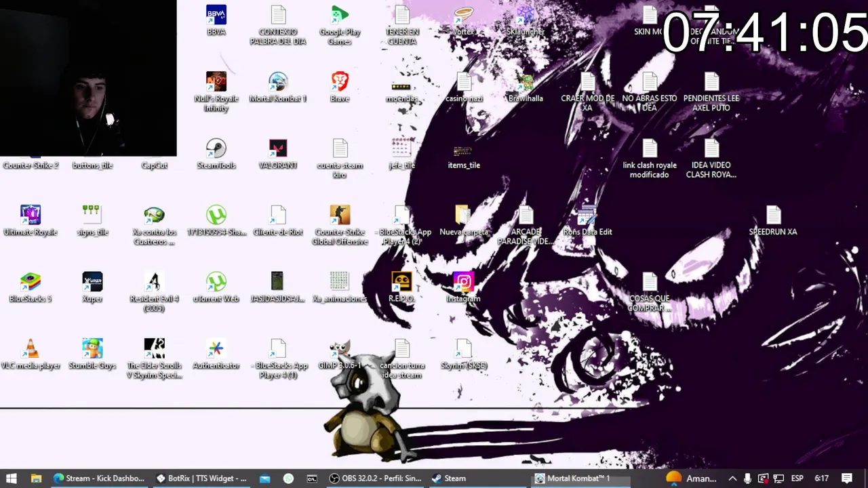Open the taskbar clock showing 6:17

pyautogui.click(x=822, y=479)
